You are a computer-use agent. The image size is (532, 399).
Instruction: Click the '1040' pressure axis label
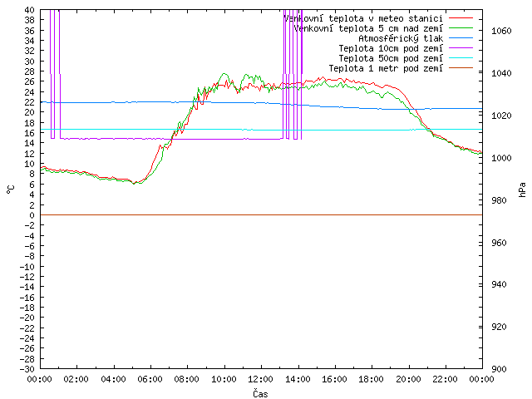501,73
